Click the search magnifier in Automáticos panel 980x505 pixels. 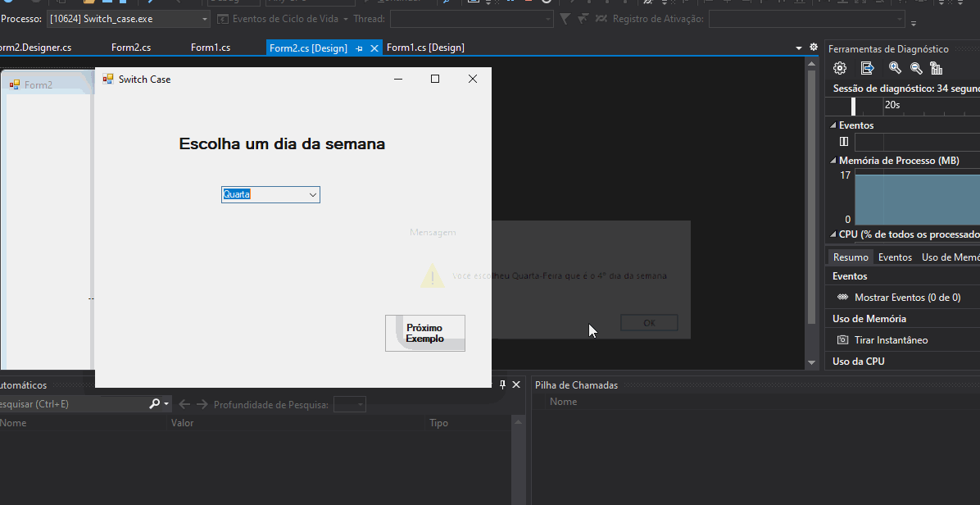(x=154, y=403)
